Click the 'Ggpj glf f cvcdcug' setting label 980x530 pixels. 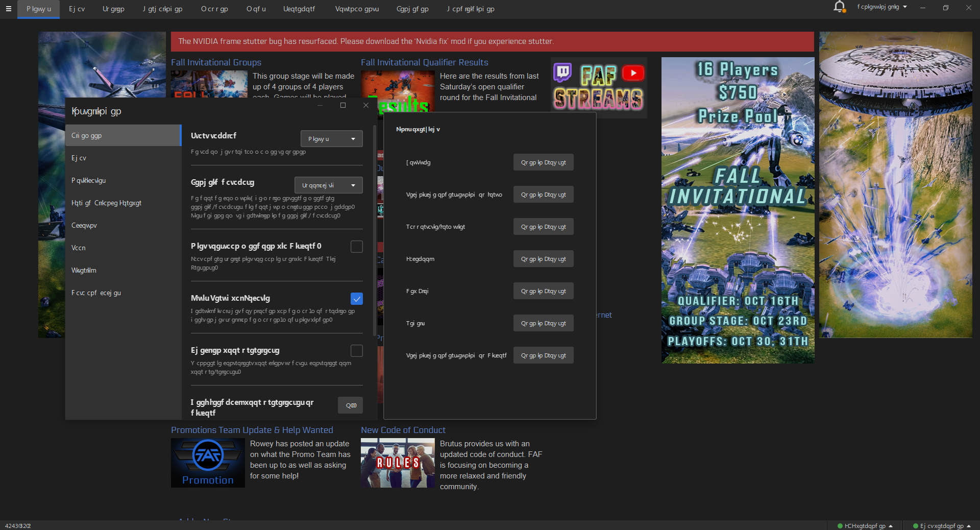tap(223, 182)
